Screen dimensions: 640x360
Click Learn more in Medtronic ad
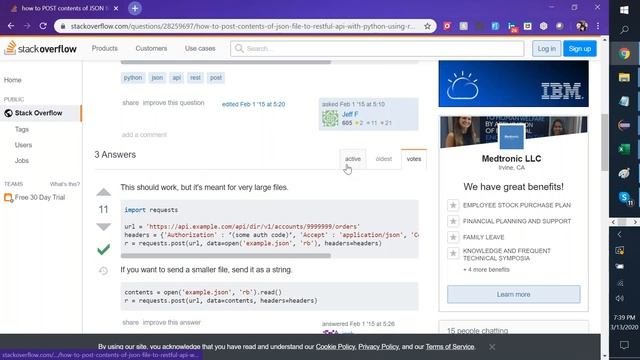[x=513, y=294]
